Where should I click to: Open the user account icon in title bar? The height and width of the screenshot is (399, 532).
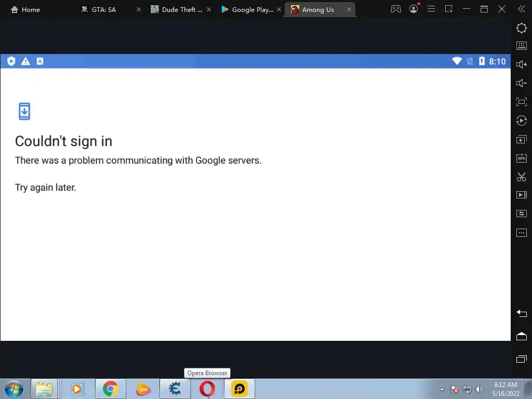[x=414, y=9]
